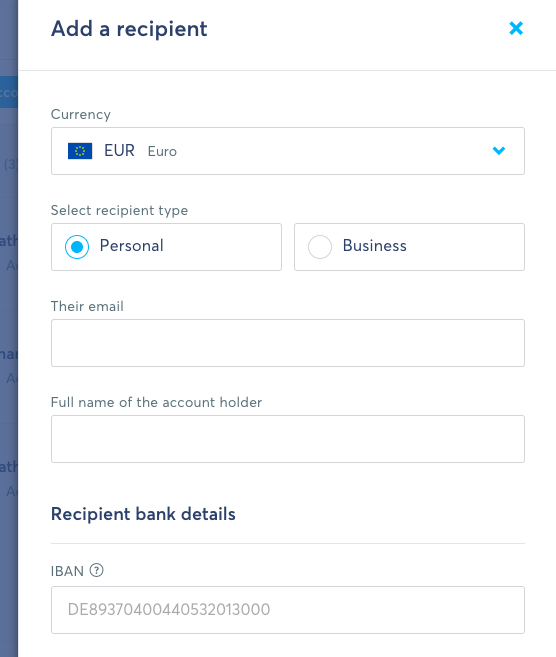The image size is (556, 657).
Task: Click the IBAN label text
Action: click(67, 571)
